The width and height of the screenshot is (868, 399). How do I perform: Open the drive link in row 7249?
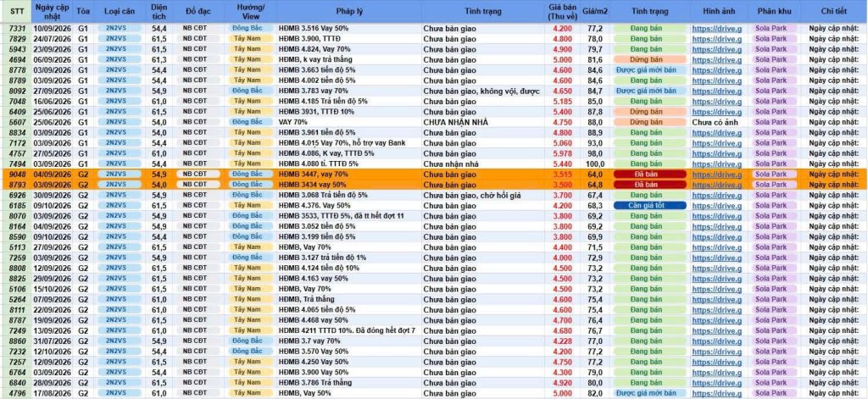click(717, 330)
